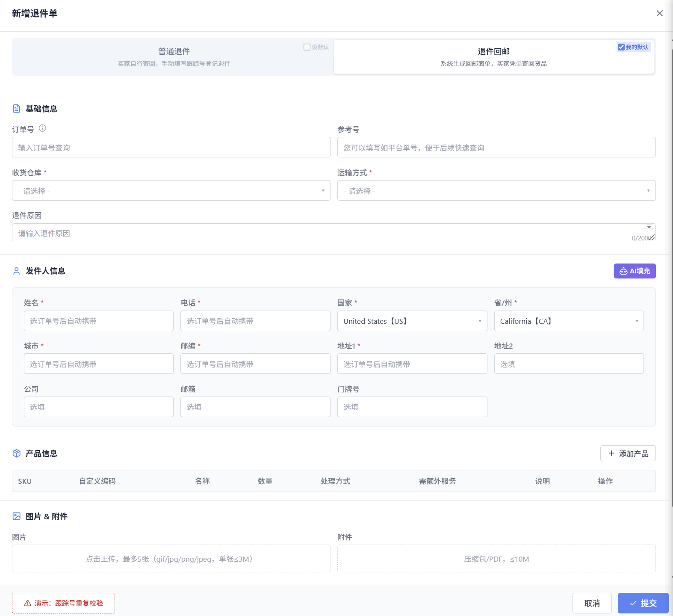Screen dimensions: 673x616
Task: Close the 新增退件单 dialog
Action: click(x=660, y=13)
